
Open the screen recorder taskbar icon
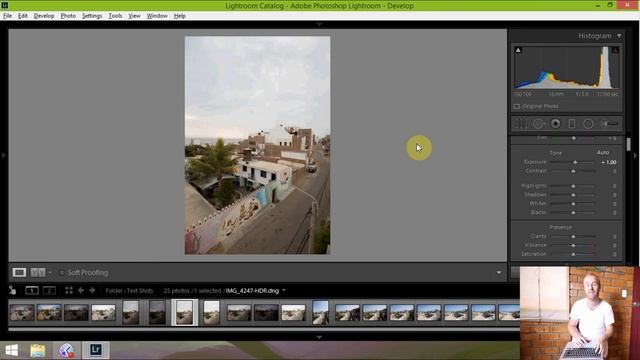tap(67, 350)
